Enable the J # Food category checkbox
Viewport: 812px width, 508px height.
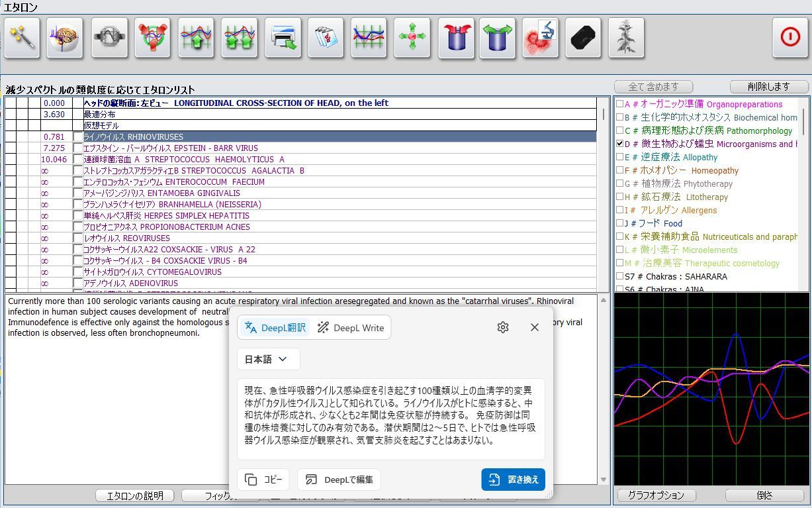620,223
